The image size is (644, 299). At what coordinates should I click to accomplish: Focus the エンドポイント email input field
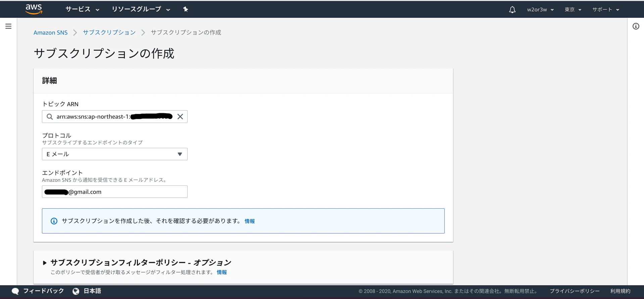coord(115,192)
